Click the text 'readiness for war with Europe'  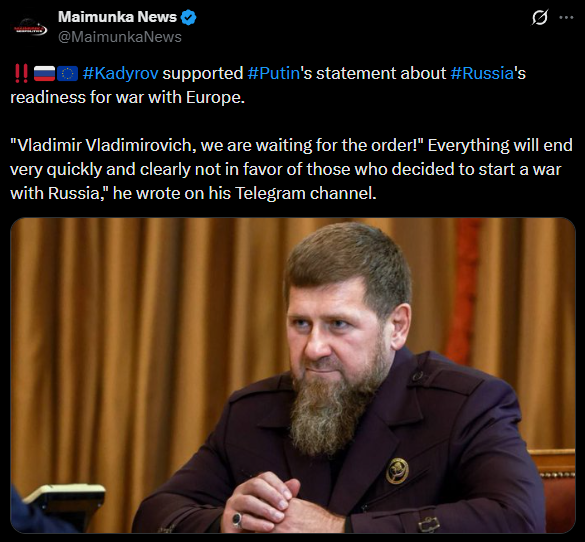coord(127,97)
